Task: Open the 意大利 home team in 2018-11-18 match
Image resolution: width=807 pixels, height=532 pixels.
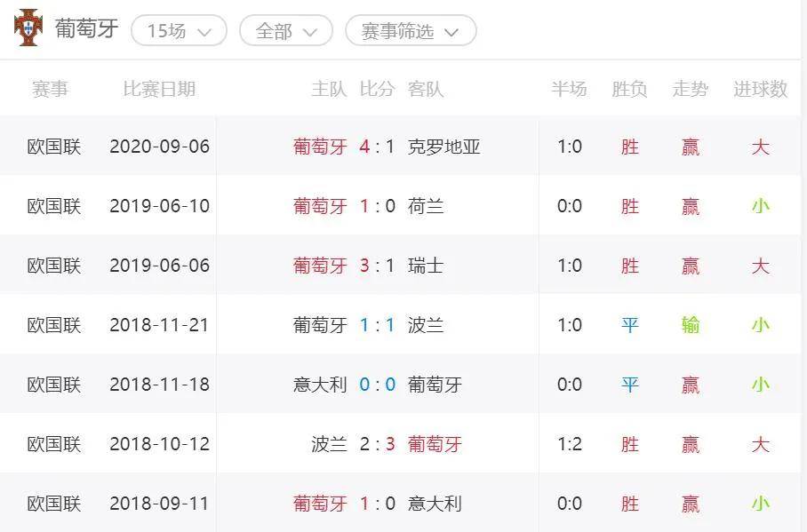Action: tap(320, 385)
